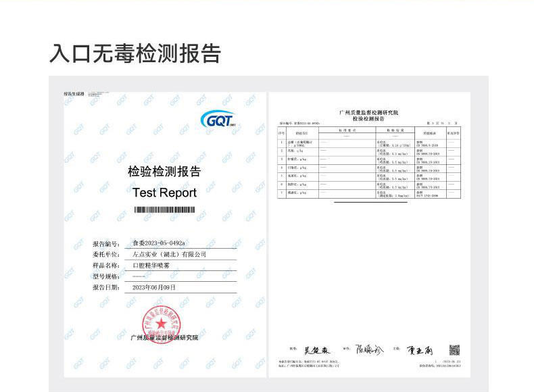Click the GQT logo on report cover
Screen dimensions: 534x392
pos(218,120)
